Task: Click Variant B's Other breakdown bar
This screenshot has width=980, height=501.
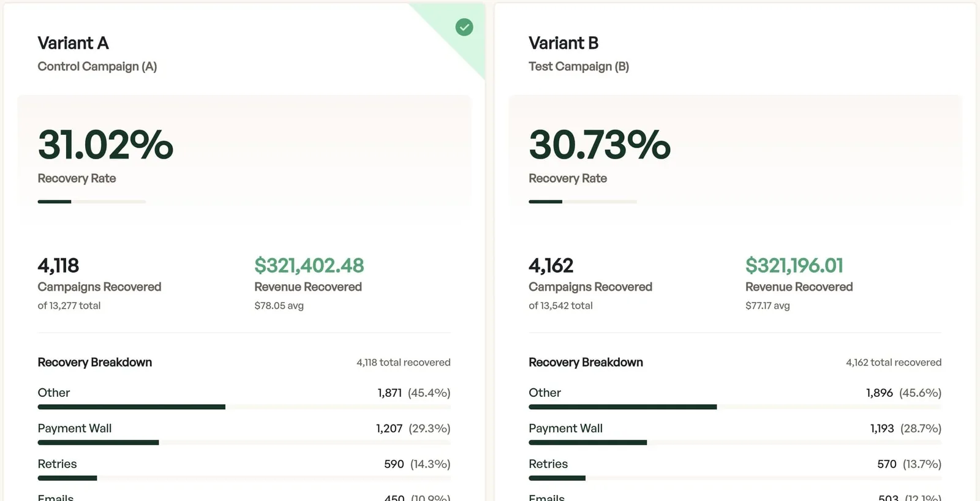Action: (735, 407)
